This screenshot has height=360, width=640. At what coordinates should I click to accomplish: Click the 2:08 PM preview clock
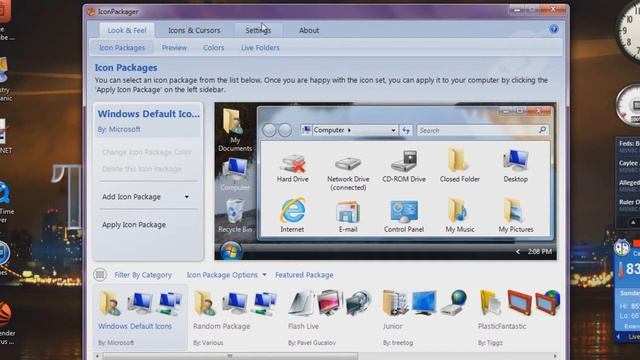click(x=540, y=251)
